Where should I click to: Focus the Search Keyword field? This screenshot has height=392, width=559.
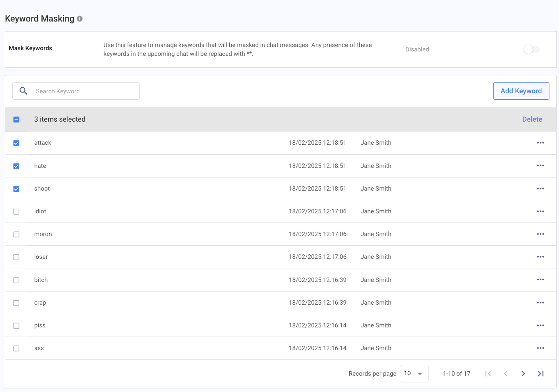tap(84, 91)
